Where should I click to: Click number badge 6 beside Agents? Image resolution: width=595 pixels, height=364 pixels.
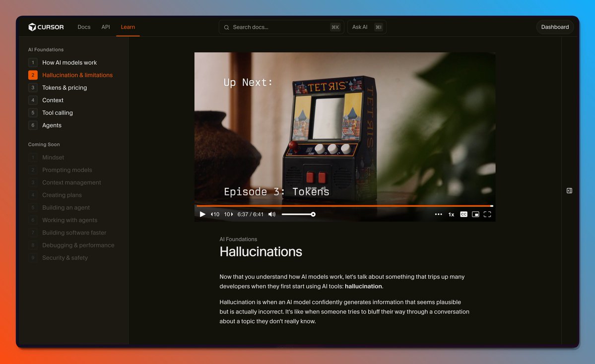click(x=33, y=125)
